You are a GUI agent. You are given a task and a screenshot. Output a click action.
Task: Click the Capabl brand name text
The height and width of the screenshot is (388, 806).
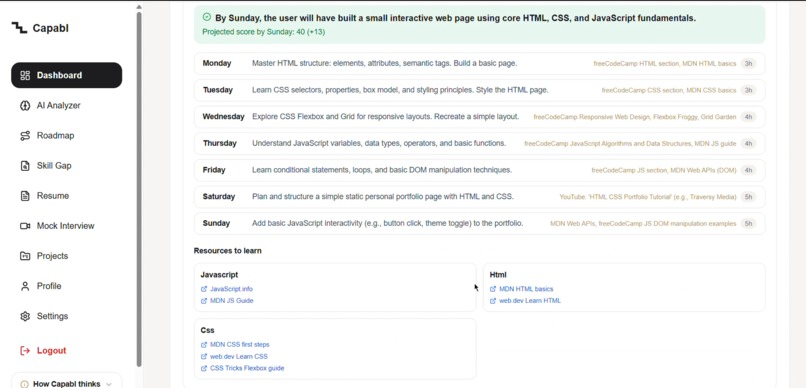pyautogui.click(x=50, y=28)
